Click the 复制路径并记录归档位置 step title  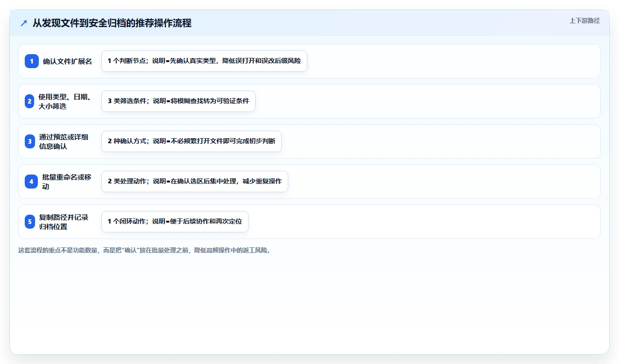[64, 222]
